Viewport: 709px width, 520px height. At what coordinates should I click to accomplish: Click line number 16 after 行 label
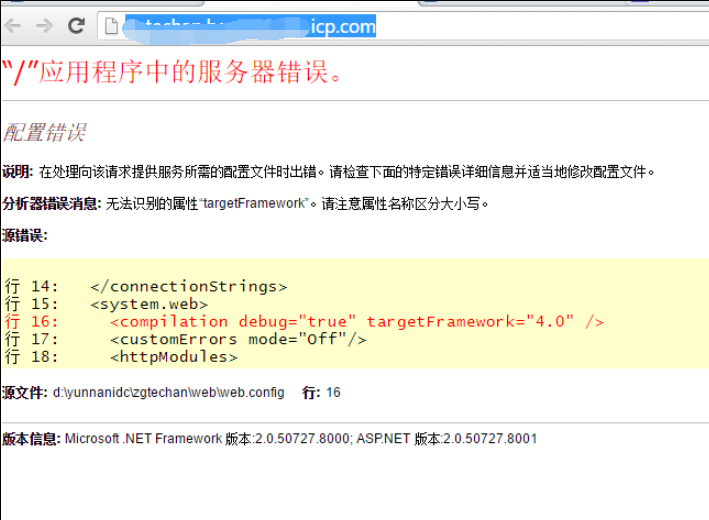(333, 392)
